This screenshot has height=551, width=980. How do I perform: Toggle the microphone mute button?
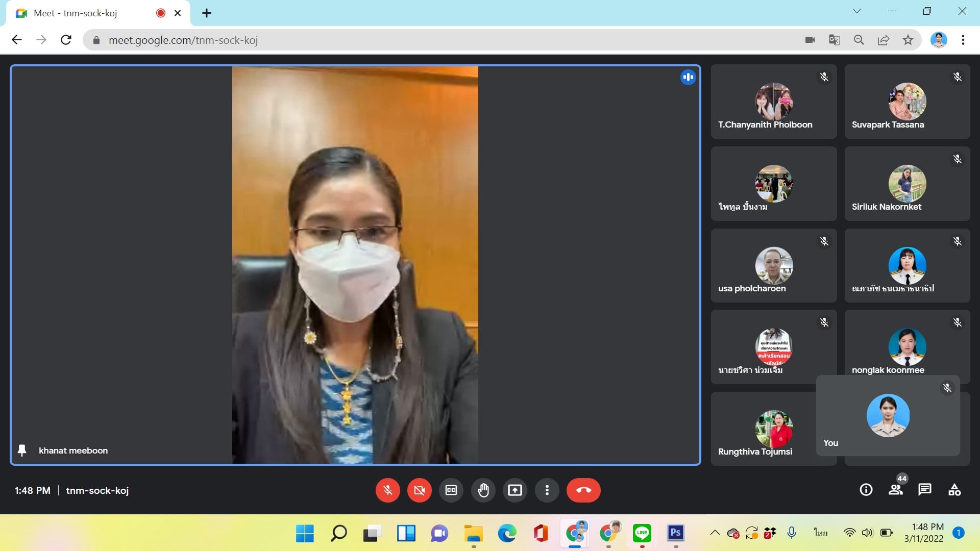pyautogui.click(x=388, y=490)
